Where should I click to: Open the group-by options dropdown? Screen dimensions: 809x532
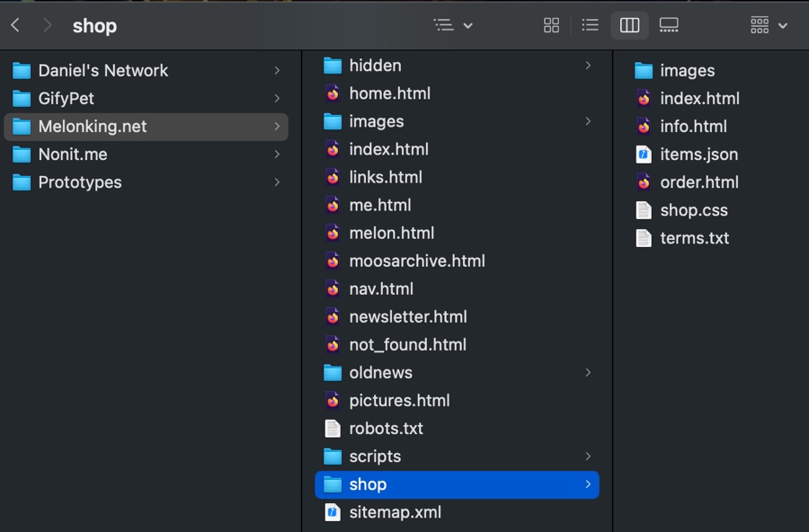[x=769, y=26]
